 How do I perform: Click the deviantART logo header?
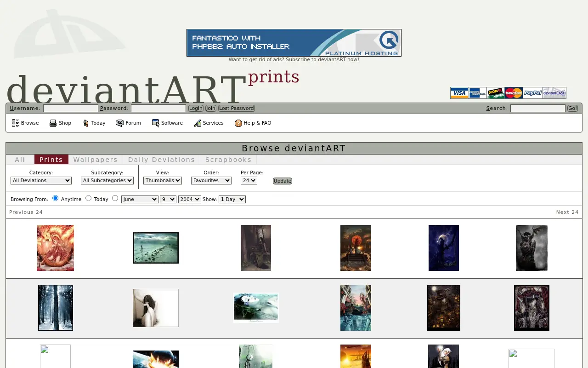click(x=126, y=90)
